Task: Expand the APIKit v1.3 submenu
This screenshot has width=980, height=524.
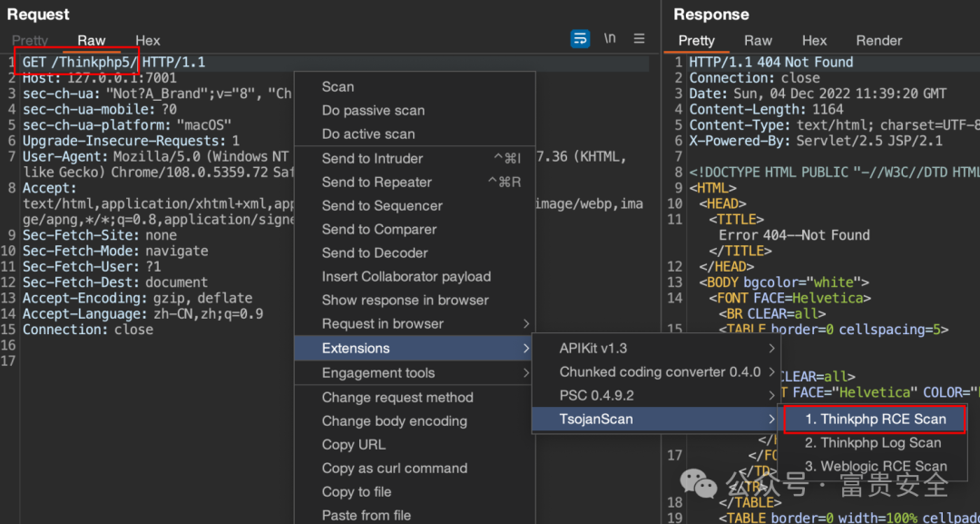Action: (x=656, y=349)
